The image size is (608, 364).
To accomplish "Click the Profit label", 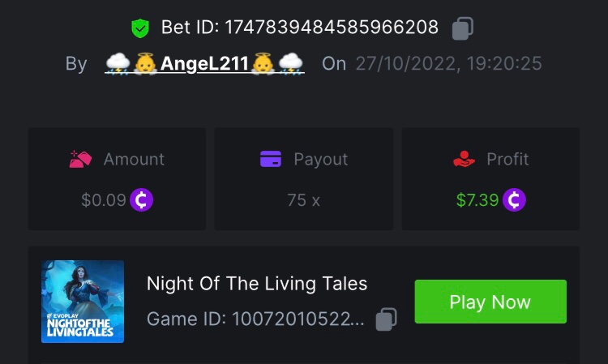I will coord(507,159).
